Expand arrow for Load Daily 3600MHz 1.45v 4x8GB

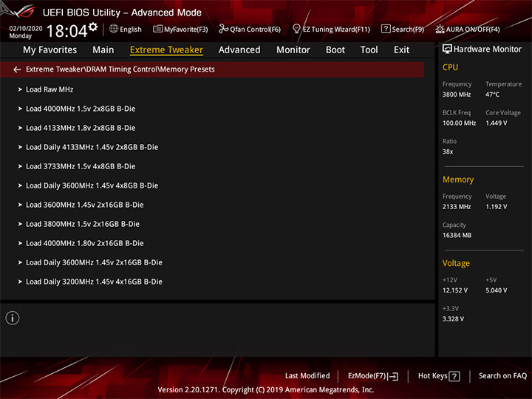coord(20,185)
